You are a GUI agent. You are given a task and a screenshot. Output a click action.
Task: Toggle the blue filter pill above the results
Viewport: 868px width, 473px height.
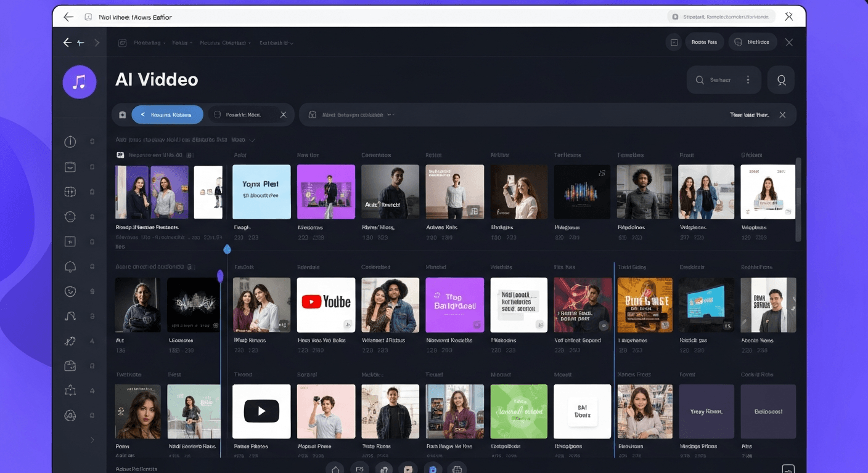[x=167, y=115]
